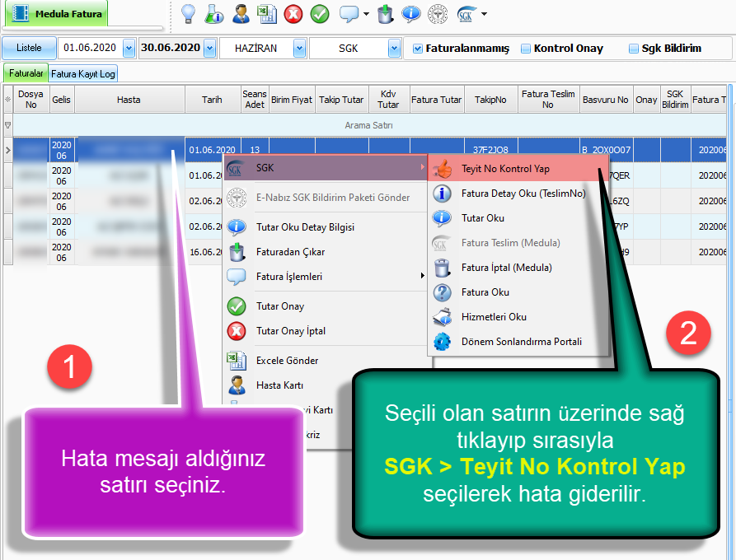
Task: Click the 16.06 date row cell
Action: pos(206,252)
